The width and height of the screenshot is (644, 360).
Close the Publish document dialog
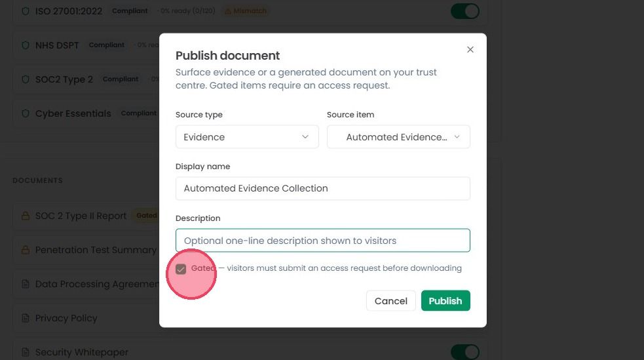point(470,50)
